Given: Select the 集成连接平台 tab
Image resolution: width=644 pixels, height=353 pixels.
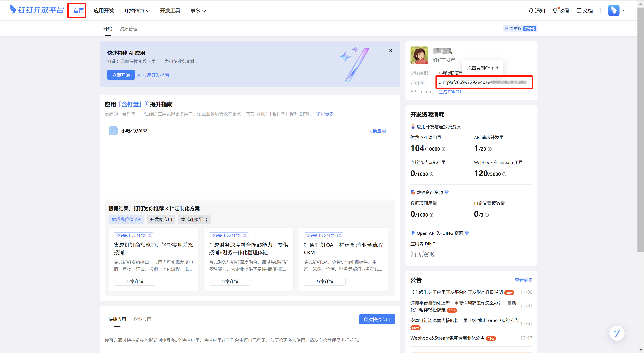Looking at the screenshot, I should [x=194, y=219].
